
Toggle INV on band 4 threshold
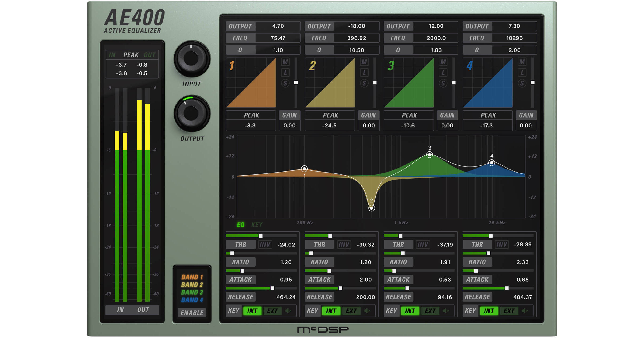[x=501, y=245]
